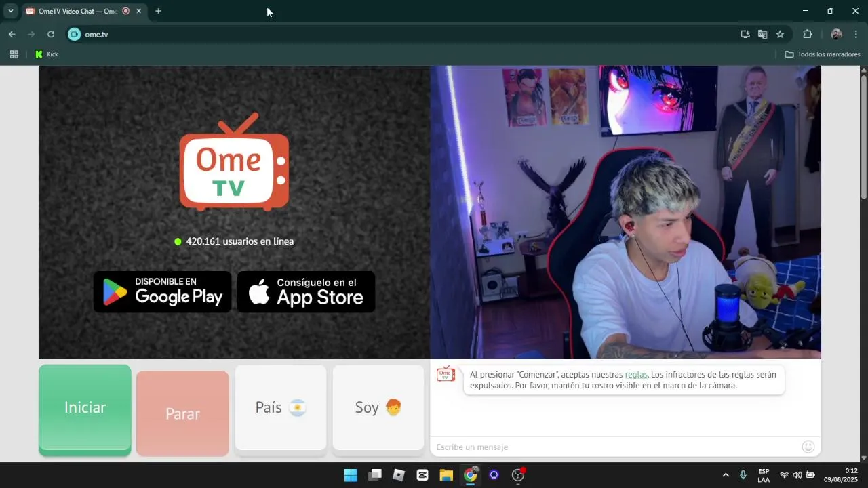Image resolution: width=868 pixels, height=488 pixels.
Task: Open Task View on the taskbar
Action: [375, 475]
